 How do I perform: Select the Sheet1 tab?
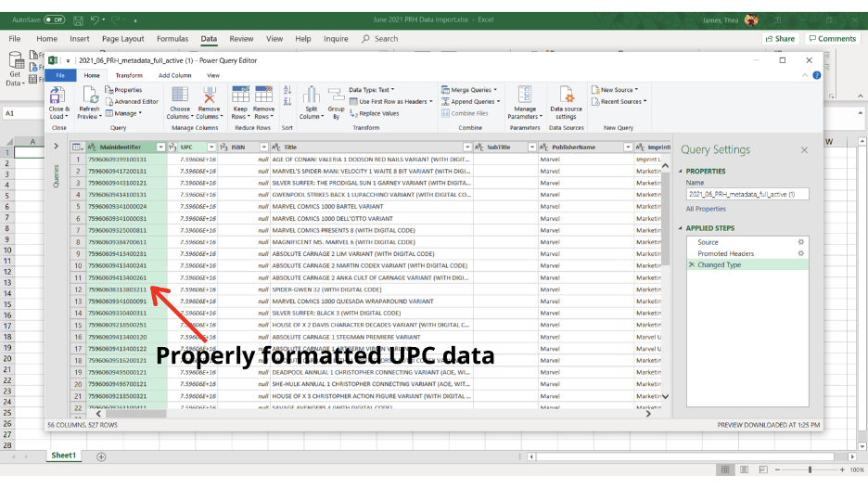64,456
